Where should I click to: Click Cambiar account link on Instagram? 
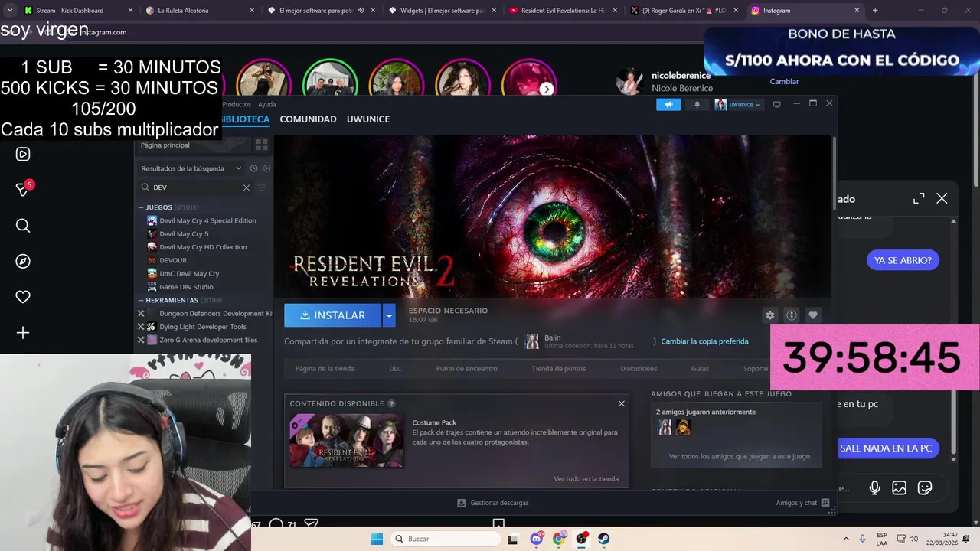point(784,81)
